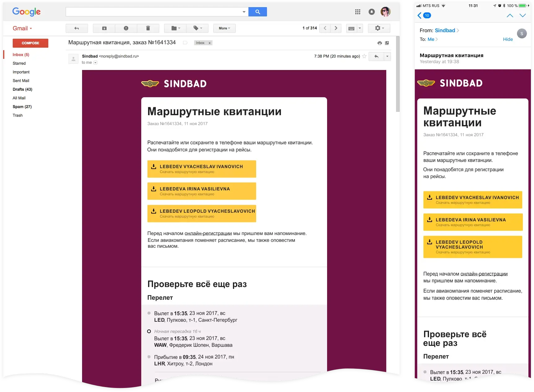The height and width of the screenshot is (392, 534).
Task: Toggle the importance marker beside the subject
Action: (x=185, y=43)
